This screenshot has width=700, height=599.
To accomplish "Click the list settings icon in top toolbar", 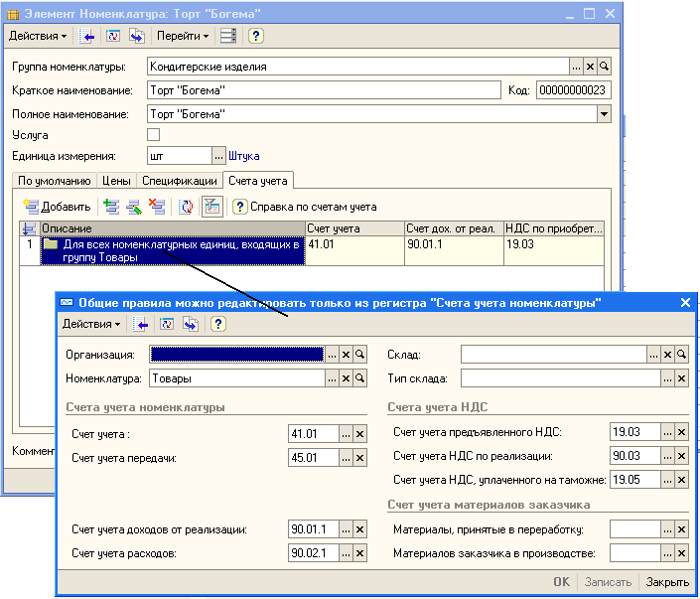I will point(228,36).
